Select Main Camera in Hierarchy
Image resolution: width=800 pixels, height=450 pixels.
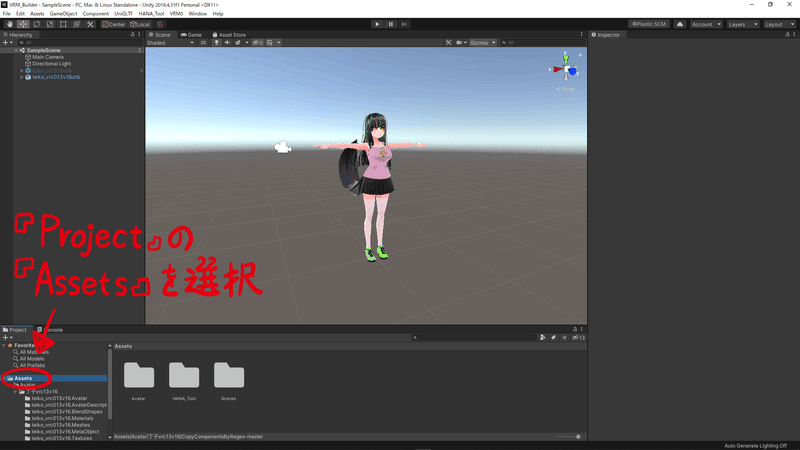(x=48, y=57)
